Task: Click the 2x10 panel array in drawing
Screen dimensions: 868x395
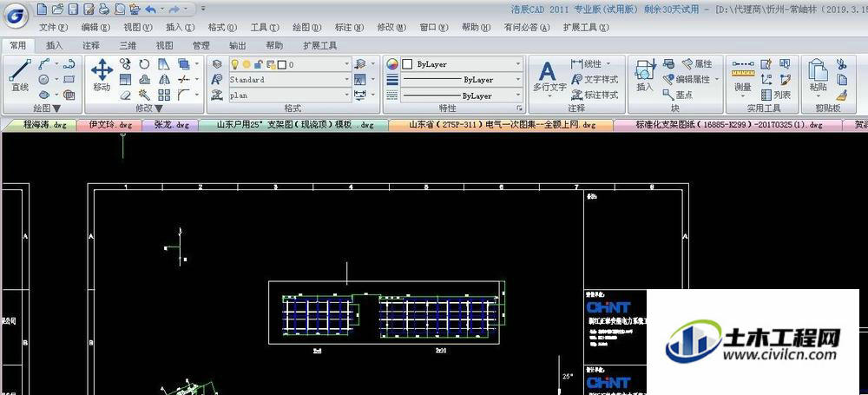Action: pos(439,317)
